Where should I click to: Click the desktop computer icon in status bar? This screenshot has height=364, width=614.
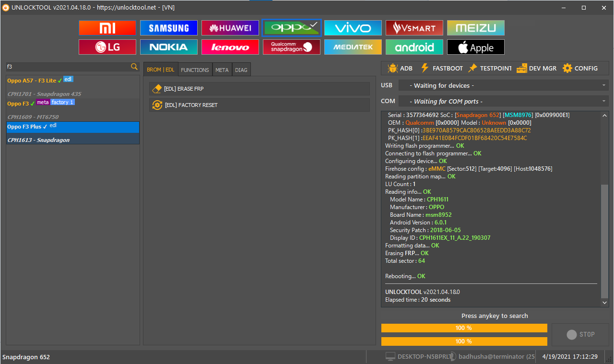(x=390, y=357)
